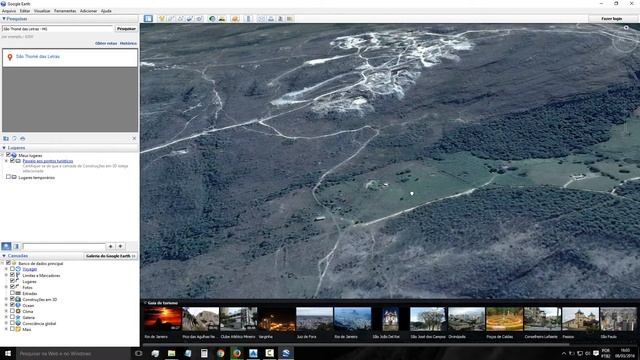
Task: Enable the Clima layer checkbox
Action: coord(12,311)
